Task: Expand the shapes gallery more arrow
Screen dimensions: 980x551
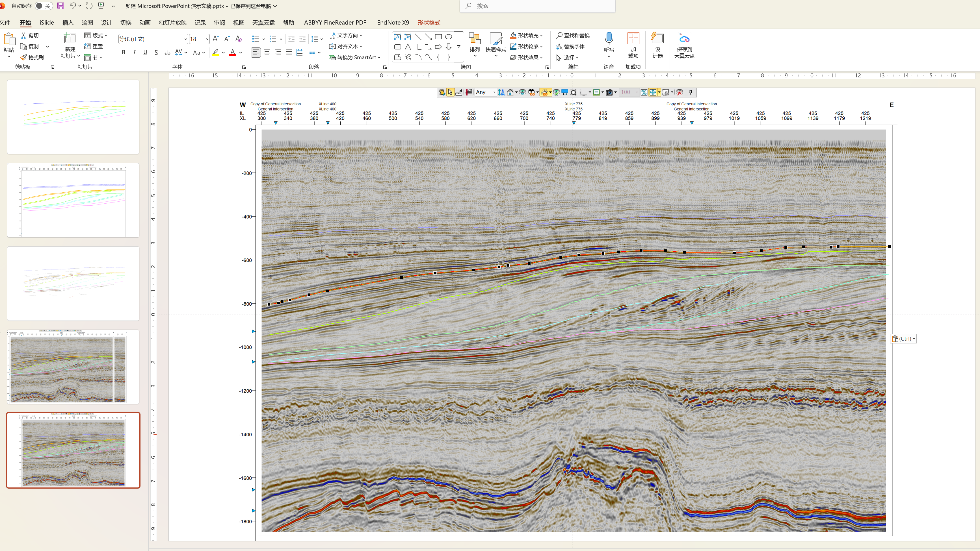Action: pos(459,47)
